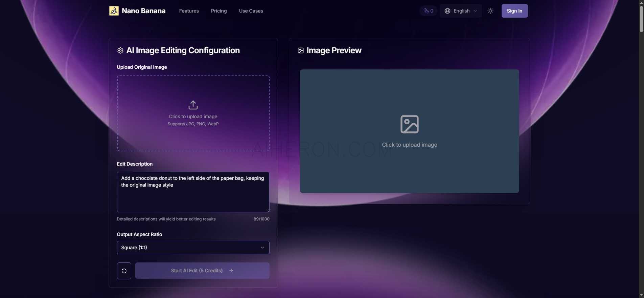Click the Image Preview upload panel
This screenshot has height=298, width=644.
[x=409, y=131]
